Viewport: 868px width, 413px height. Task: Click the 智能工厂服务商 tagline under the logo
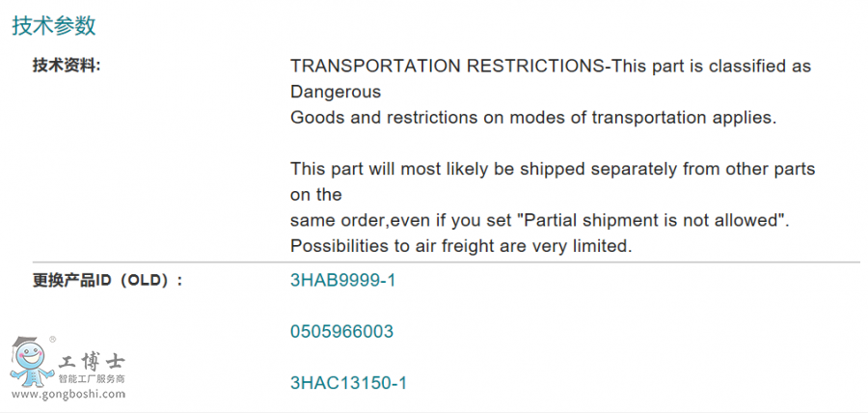pyautogui.click(x=92, y=380)
